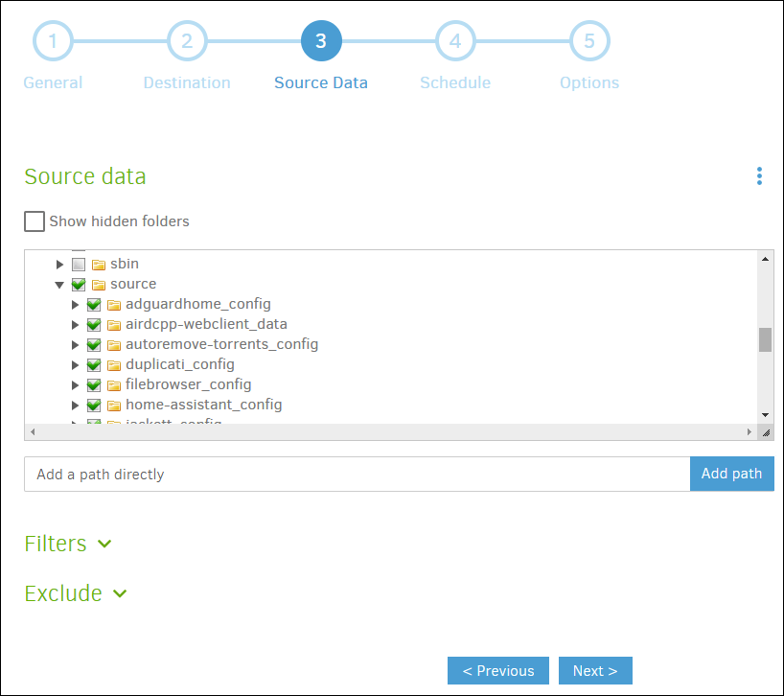The image size is (784, 696).
Task: Enable Show hidden folders checkbox
Action: pyautogui.click(x=35, y=221)
